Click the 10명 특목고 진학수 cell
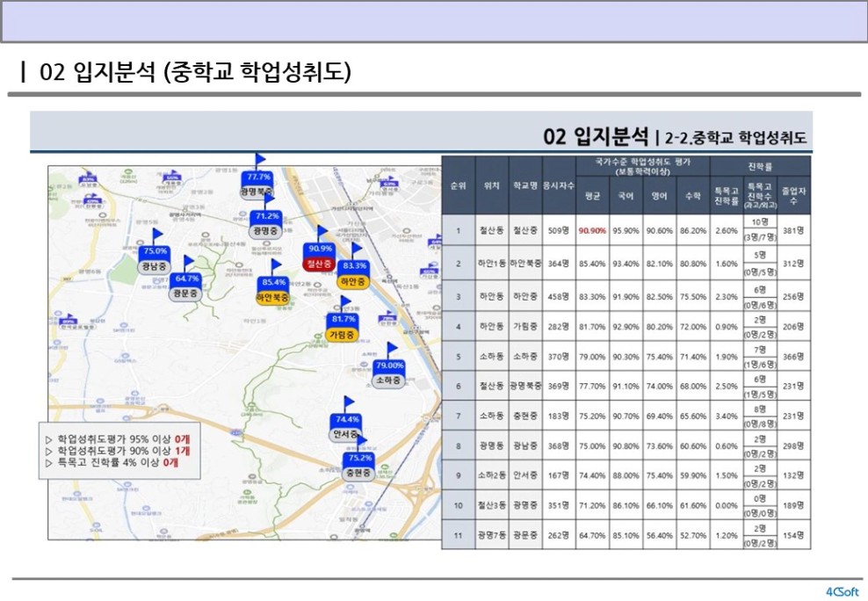 pyautogui.click(x=760, y=222)
